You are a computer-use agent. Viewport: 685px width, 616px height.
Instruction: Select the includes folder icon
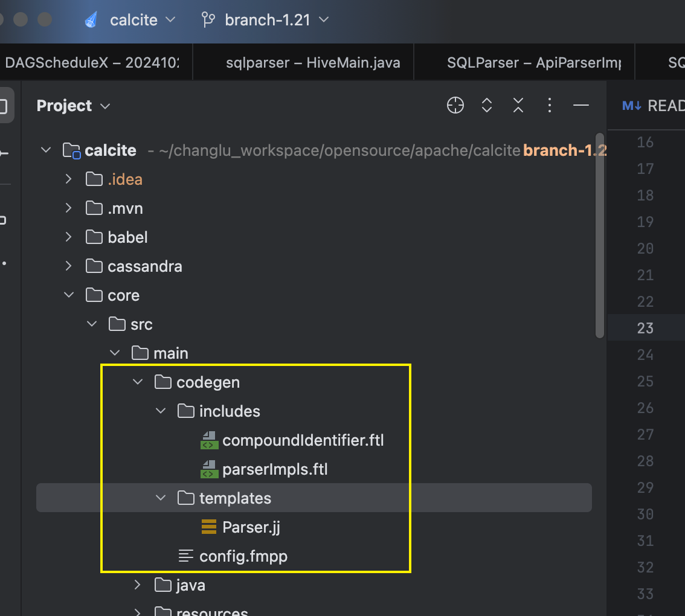click(x=185, y=411)
